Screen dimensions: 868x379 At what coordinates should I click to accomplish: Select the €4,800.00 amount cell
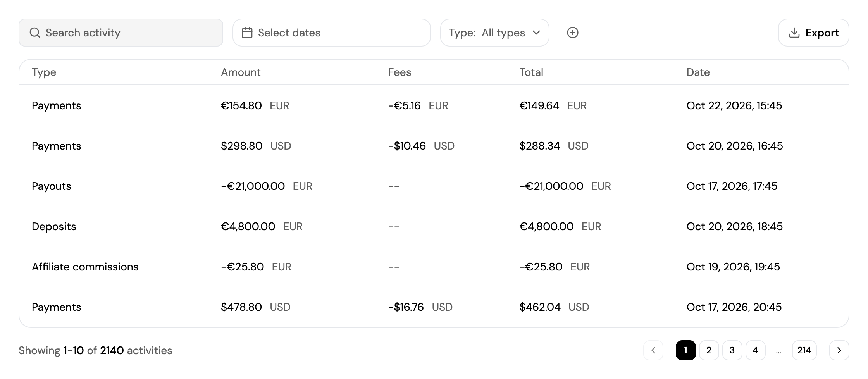(262, 226)
